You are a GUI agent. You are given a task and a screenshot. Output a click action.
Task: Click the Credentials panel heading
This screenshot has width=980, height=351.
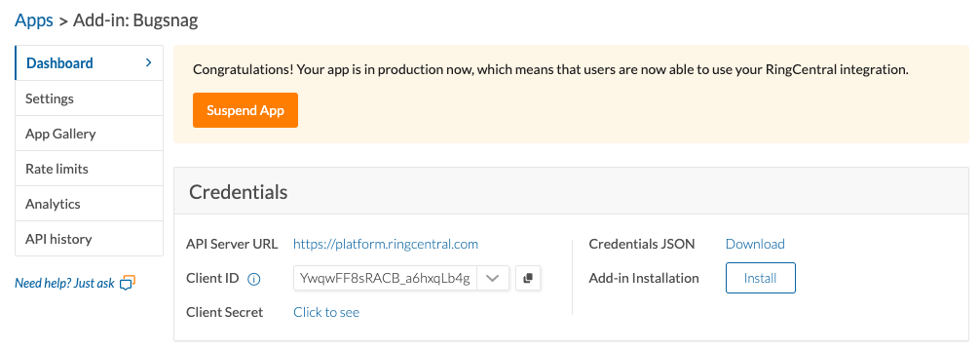click(238, 191)
